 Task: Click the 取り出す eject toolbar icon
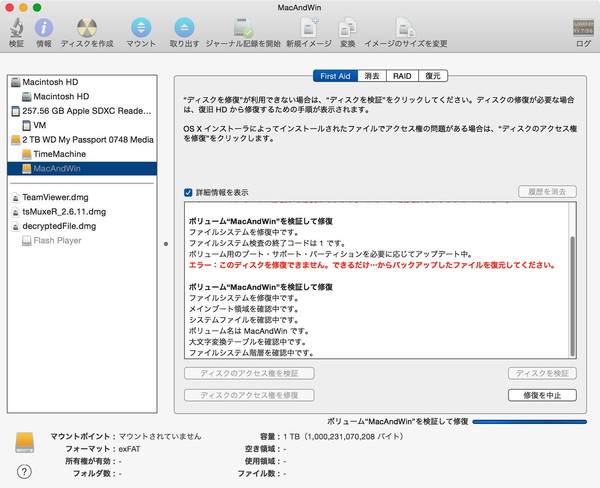[x=184, y=28]
